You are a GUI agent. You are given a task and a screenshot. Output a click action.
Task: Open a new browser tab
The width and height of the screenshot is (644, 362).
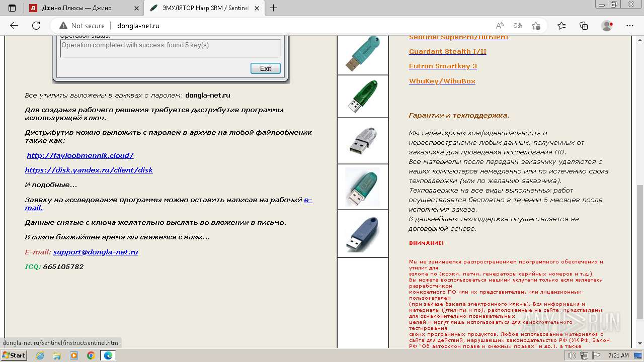point(274,8)
